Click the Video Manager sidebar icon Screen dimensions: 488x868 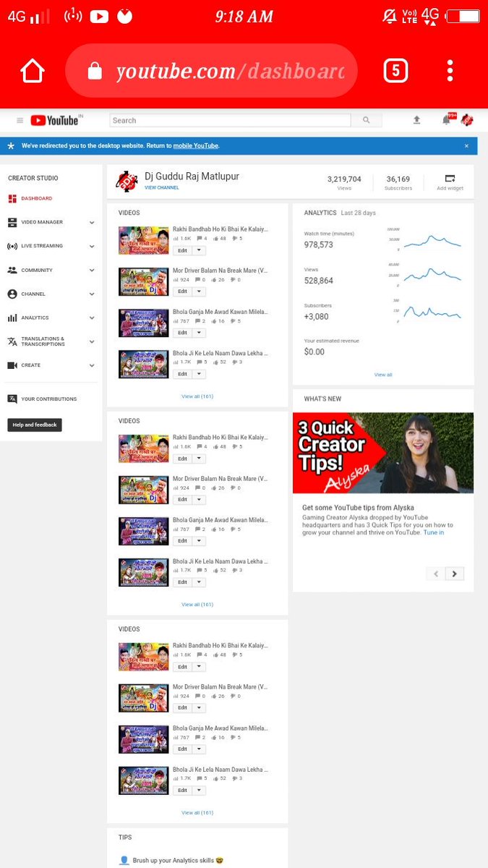point(12,222)
